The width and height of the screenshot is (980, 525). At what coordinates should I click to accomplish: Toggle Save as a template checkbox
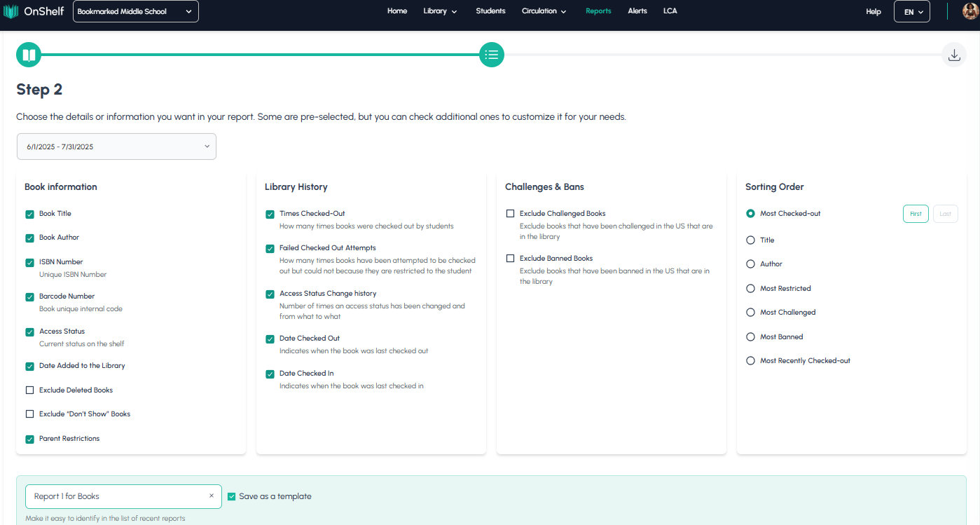click(x=232, y=496)
